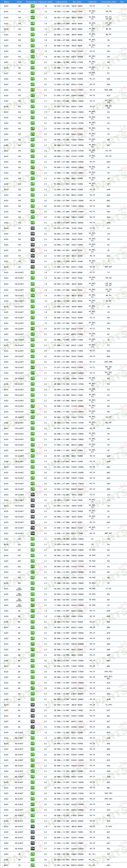Screen dimensions: 127x868
Task: Select engine code AAS for Audi 100 Avant
Action: (x=108, y=522)
